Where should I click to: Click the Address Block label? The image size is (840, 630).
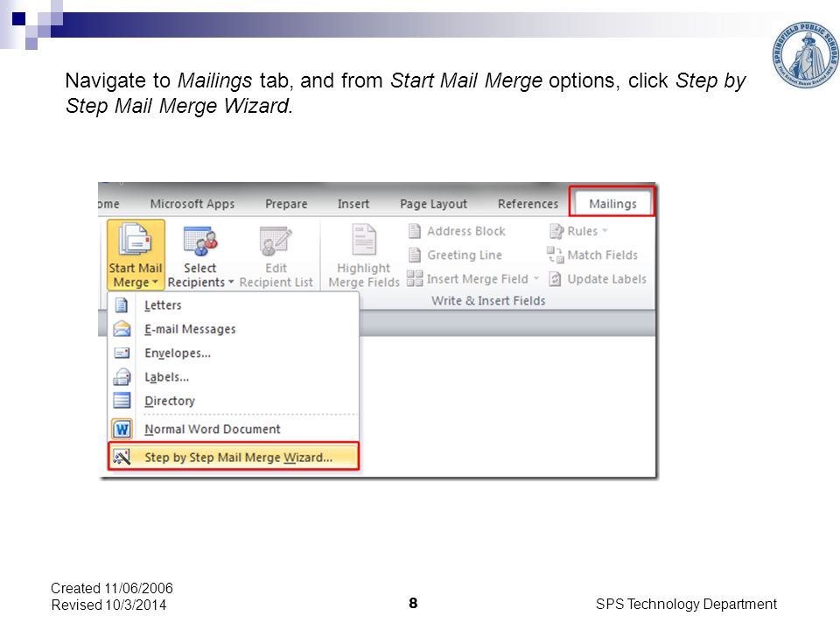coord(466,231)
